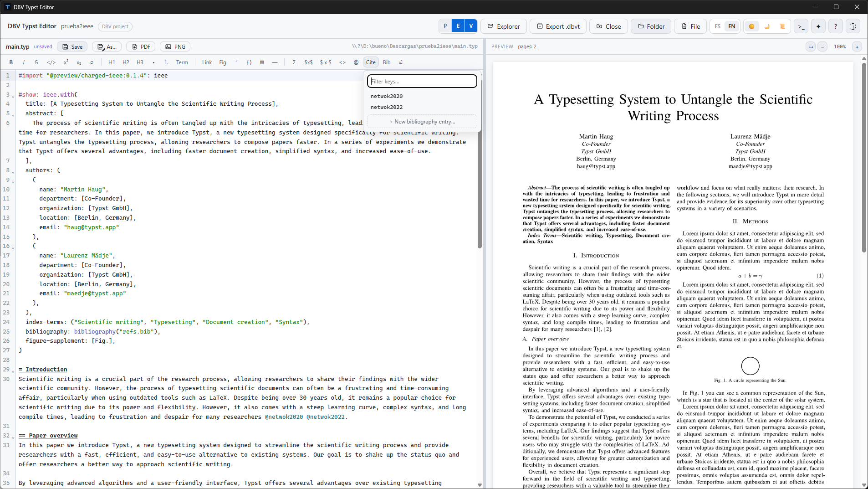The height and width of the screenshot is (489, 868).
Task: Insert a table with the grid icon
Action: click(x=262, y=62)
